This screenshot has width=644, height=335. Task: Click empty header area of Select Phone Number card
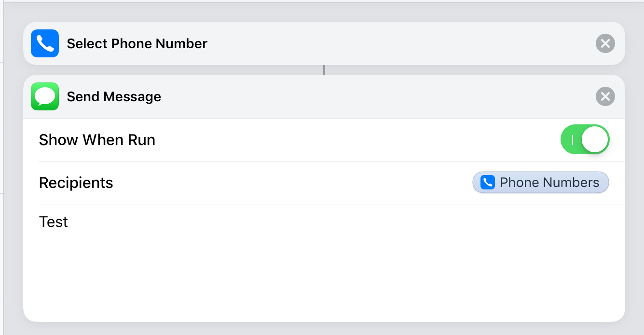pos(400,43)
